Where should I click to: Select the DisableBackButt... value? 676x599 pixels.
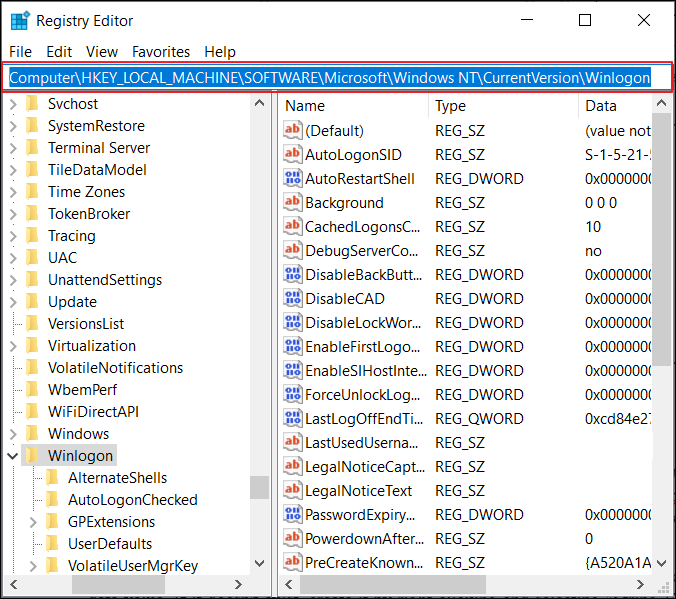[364, 275]
